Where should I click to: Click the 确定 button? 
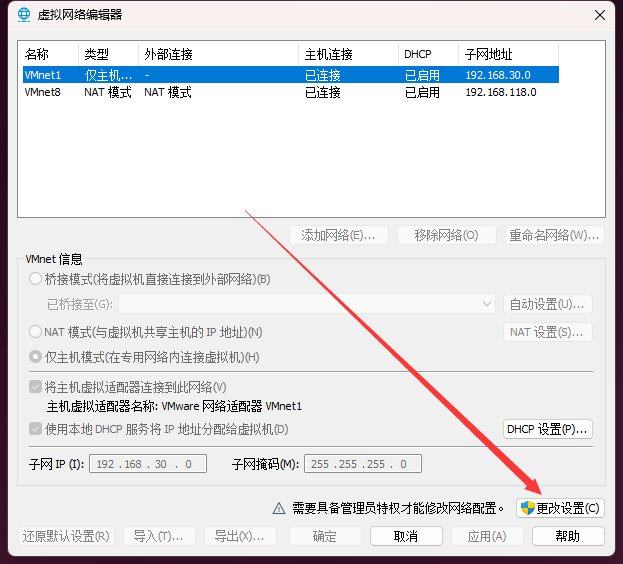coord(325,536)
